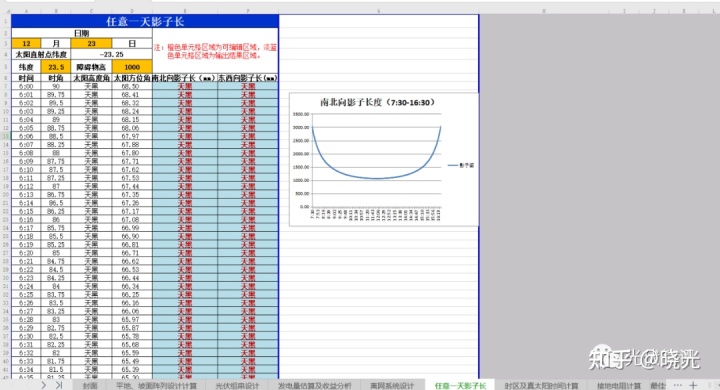Screen dimensions: 720x390
Task: Switch to the 封面 sheet tab
Action: click(x=90, y=385)
